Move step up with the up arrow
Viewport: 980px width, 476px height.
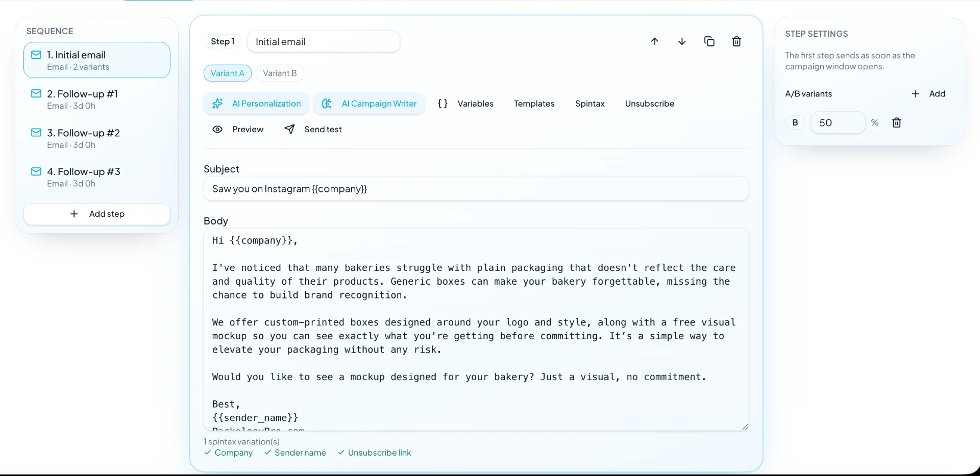click(x=655, y=41)
